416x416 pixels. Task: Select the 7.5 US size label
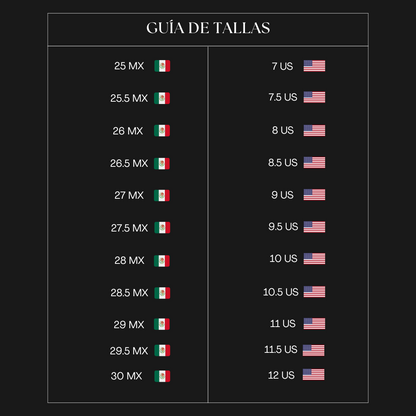pos(283,97)
